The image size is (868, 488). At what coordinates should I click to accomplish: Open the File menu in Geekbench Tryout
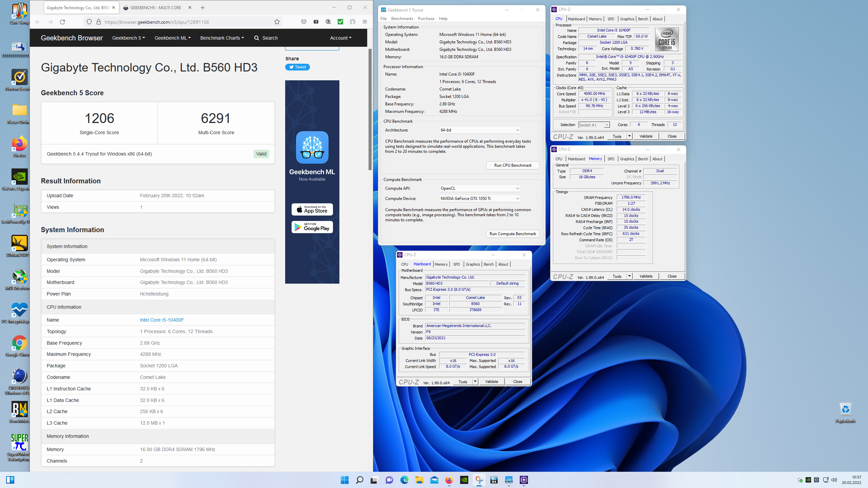coord(383,19)
